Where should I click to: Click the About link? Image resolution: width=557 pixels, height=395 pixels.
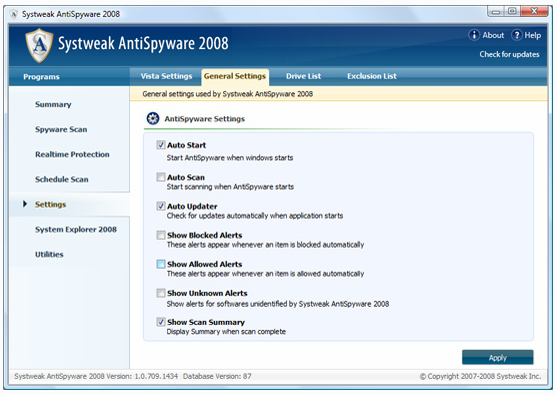493,35
